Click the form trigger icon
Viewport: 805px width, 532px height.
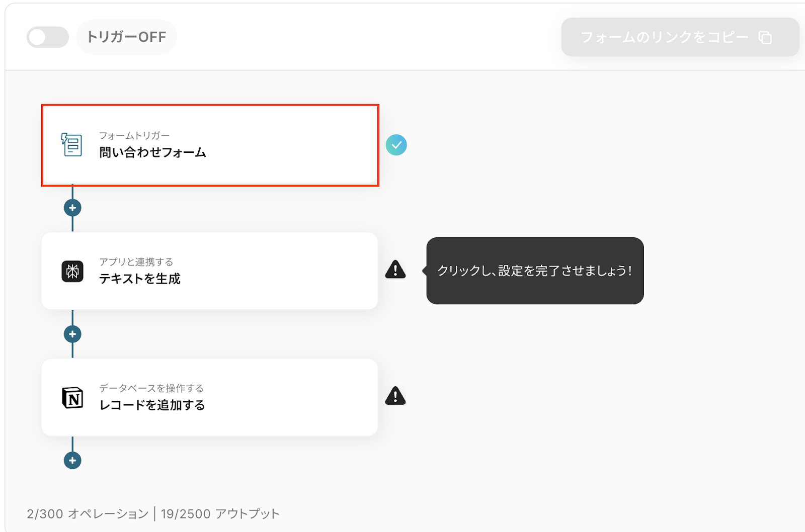pos(72,145)
